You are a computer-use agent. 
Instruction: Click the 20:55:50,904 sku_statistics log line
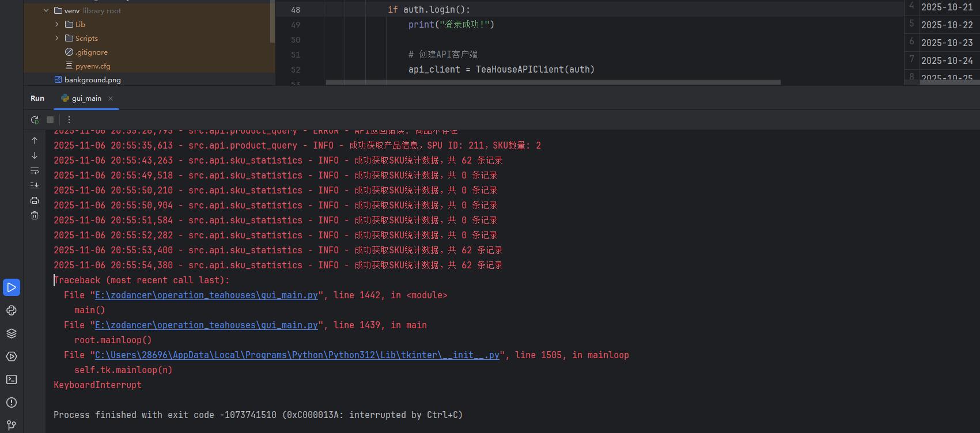(x=275, y=206)
